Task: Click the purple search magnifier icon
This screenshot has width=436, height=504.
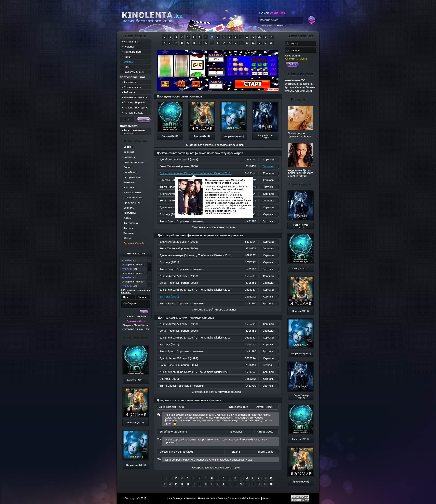Action: point(311,20)
